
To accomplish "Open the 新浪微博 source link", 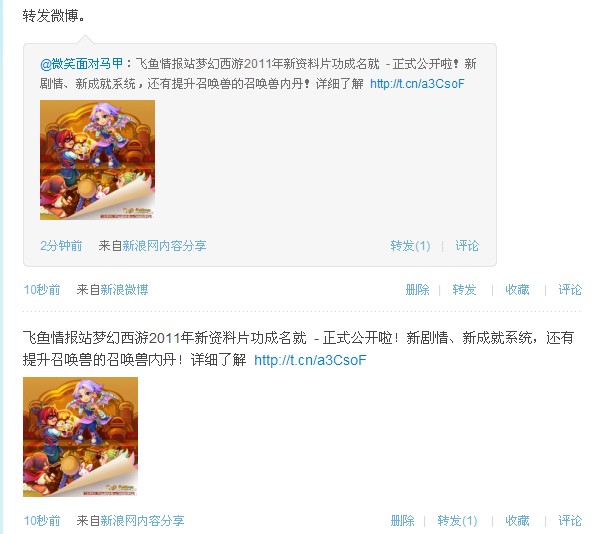I will pyautogui.click(x=124, y=290).
